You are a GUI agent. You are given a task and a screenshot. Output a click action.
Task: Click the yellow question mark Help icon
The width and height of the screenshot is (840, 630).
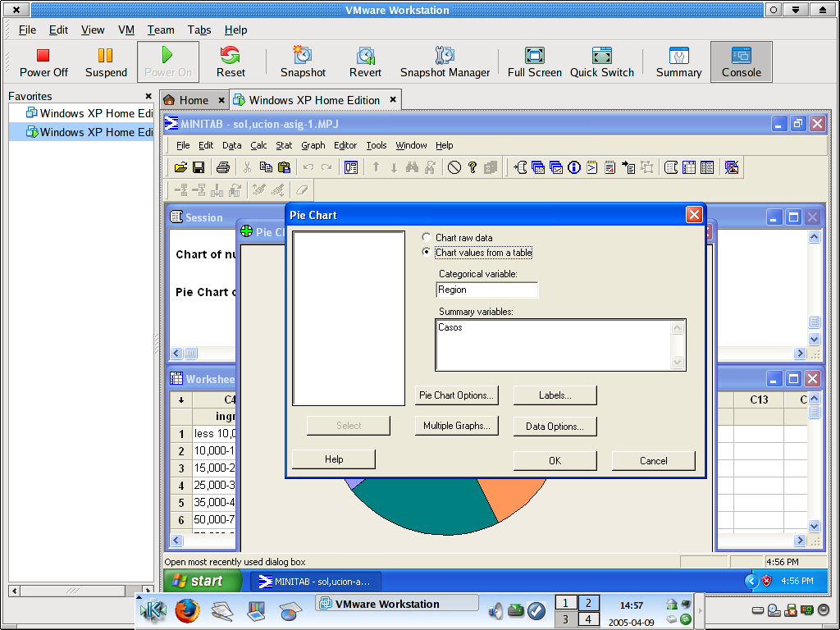(472, 167)
